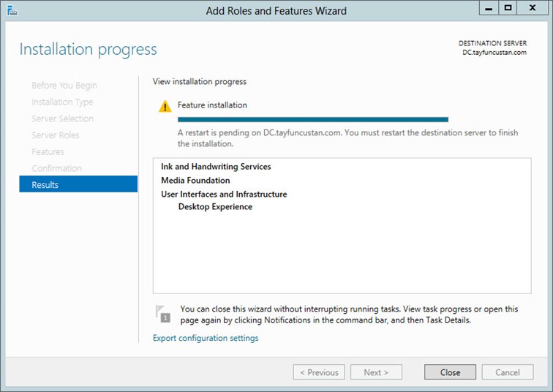
Task: Open the Installation Type step
Action: [x=62, y=102]
